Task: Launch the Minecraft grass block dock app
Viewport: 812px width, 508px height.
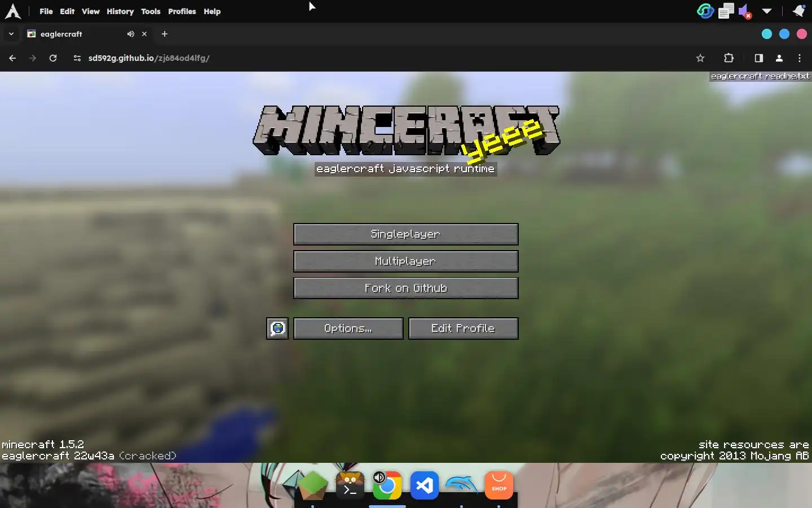Action: pyautogui.click(x=312, y=485)
